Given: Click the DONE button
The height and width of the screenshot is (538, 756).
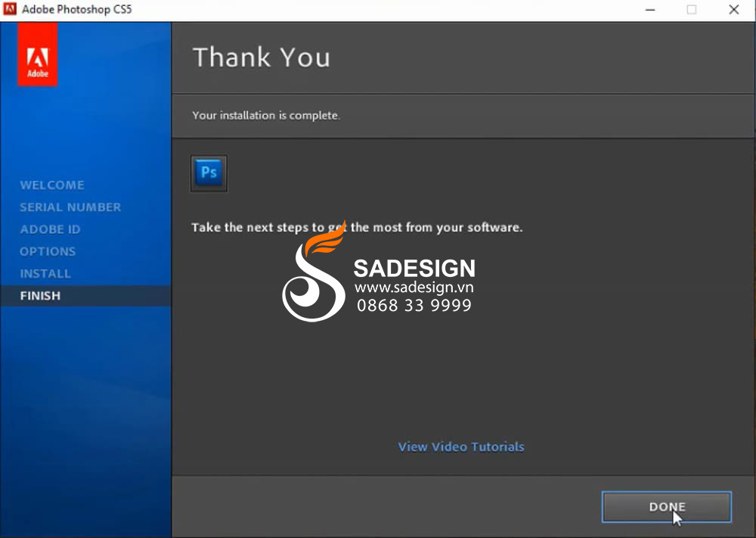Looking at the screenshot, I should [x=666, y=507].
